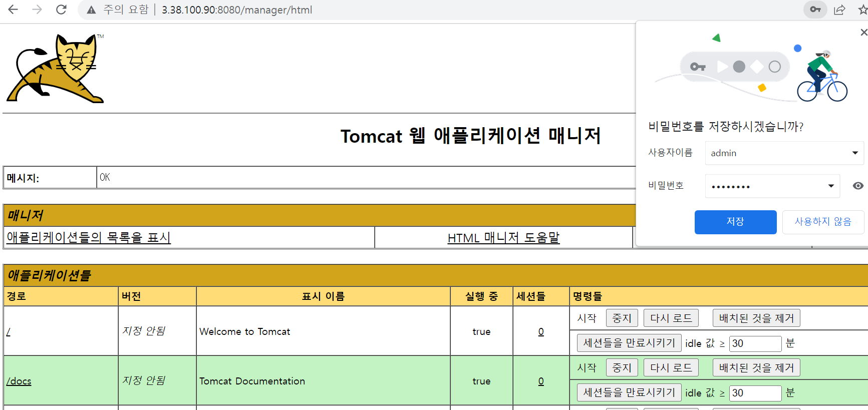Go back to the previous page

point(13,10)
